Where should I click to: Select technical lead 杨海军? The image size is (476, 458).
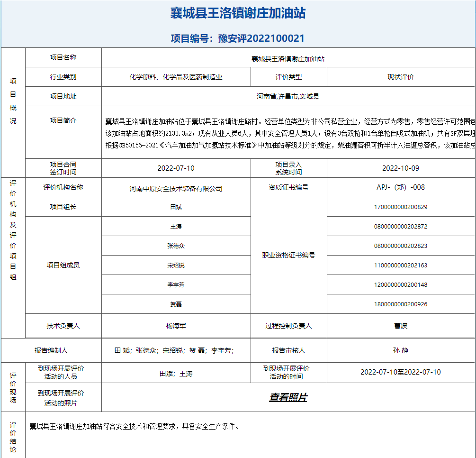point(176,326)
